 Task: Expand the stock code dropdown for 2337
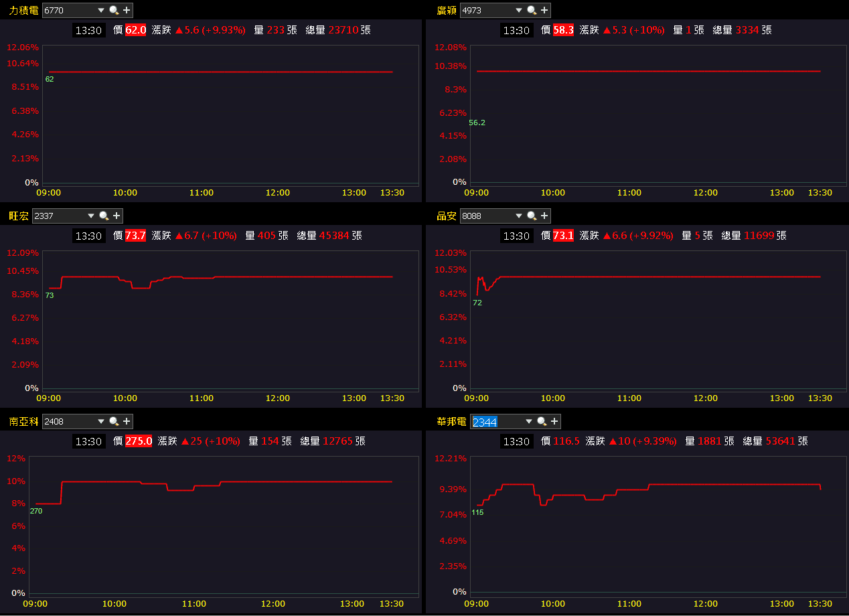point(91,216)
